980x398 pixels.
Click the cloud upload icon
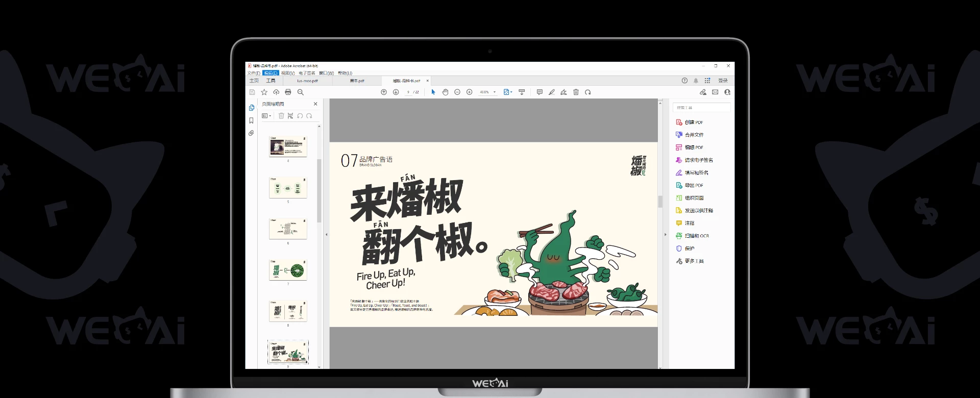tap(276, 92)
